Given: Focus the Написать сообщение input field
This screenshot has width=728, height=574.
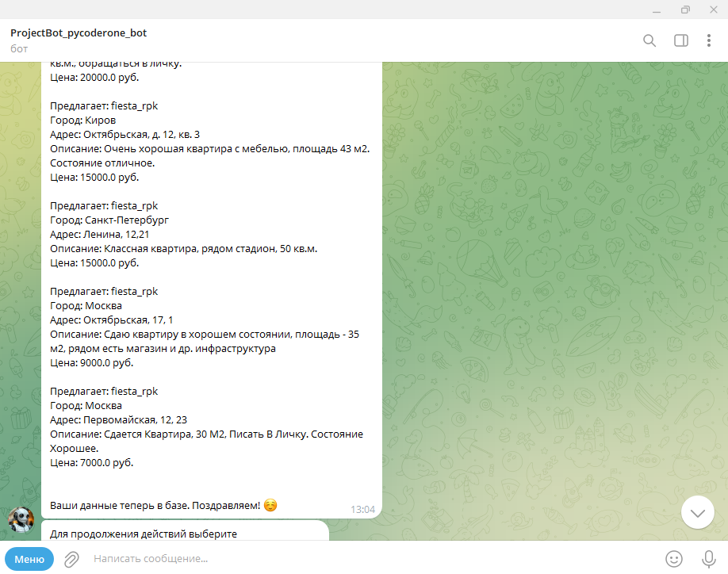Looking at the screenshot, I should click(371, 559).
